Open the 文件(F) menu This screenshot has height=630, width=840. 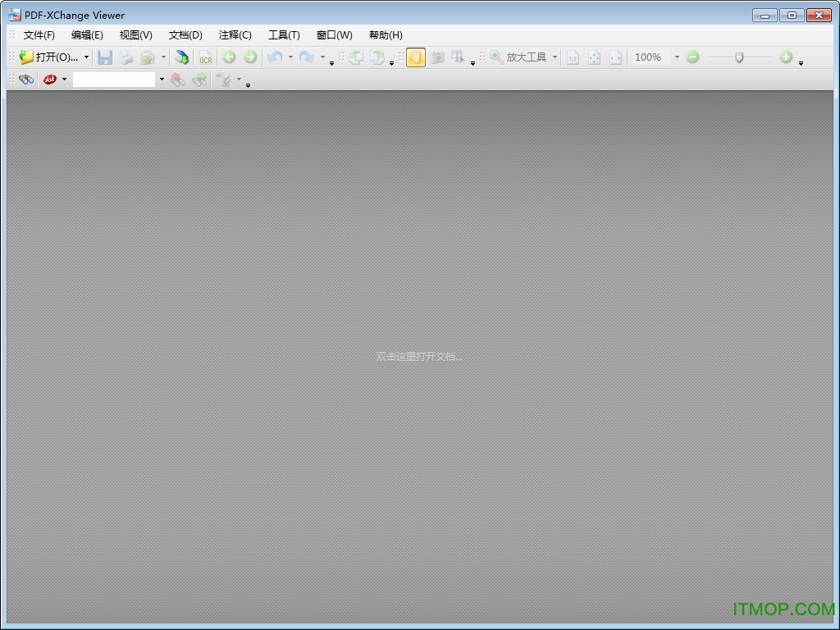pos(39,35)
